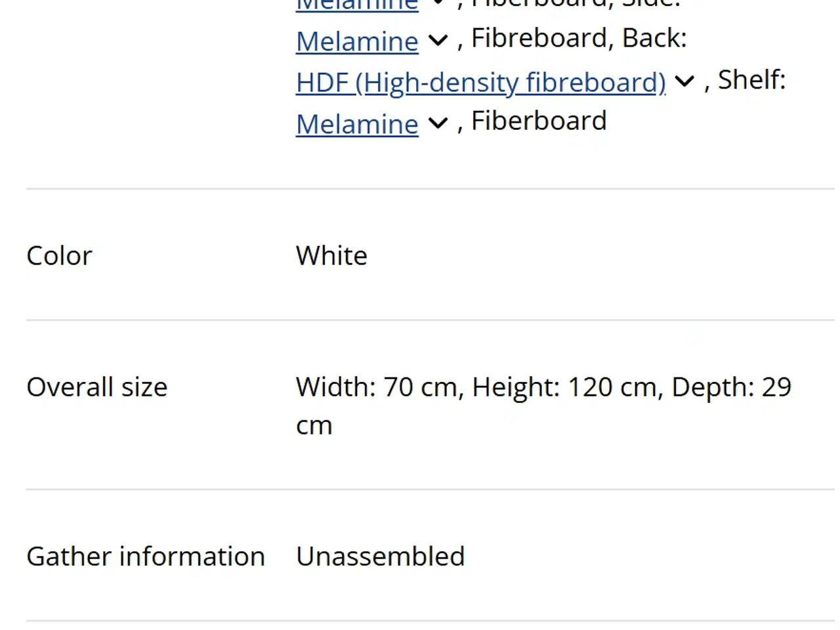This screenshot has width=840, height=630.
Task: Click the "Gather information" row label
Action: 145,556
